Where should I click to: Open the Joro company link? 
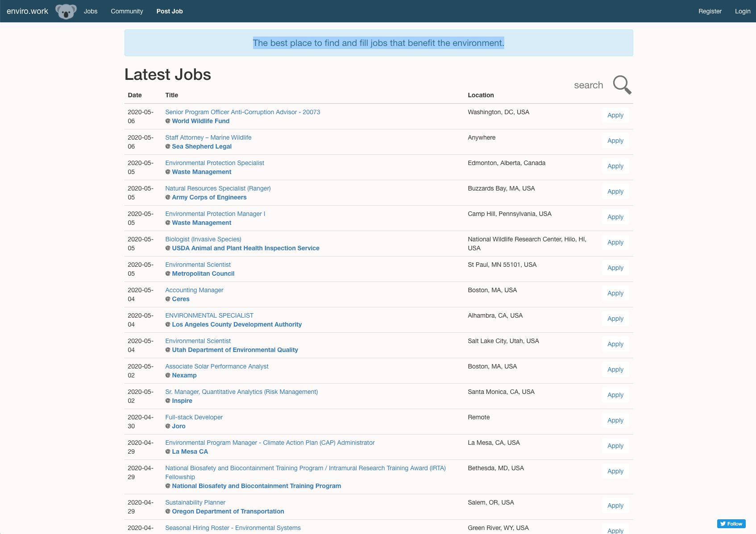(x=179, y=426)
